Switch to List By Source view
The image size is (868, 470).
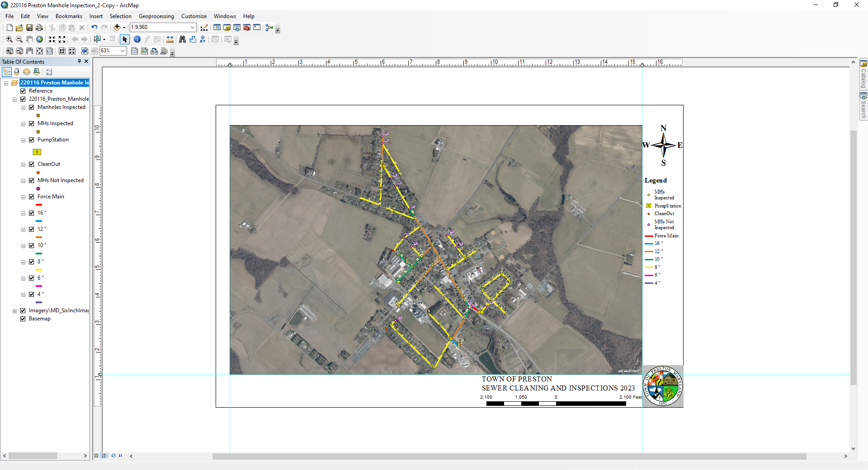coord(17,72)
